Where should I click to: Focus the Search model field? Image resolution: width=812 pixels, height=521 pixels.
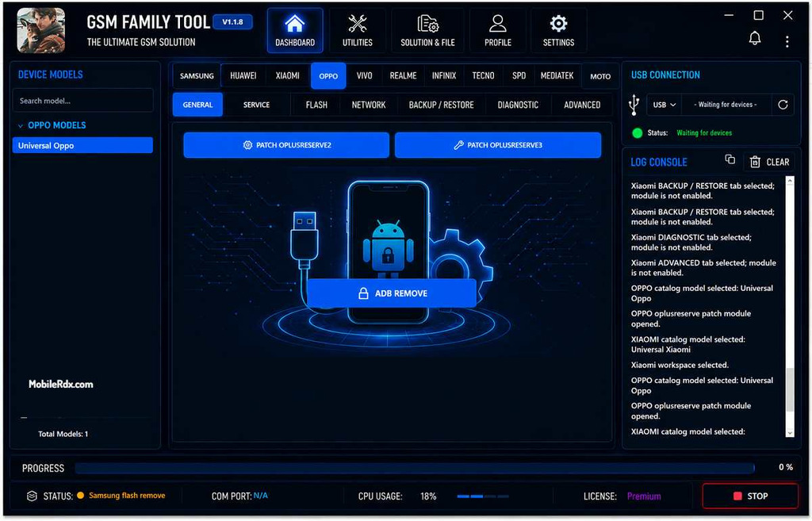coord(82,101)
